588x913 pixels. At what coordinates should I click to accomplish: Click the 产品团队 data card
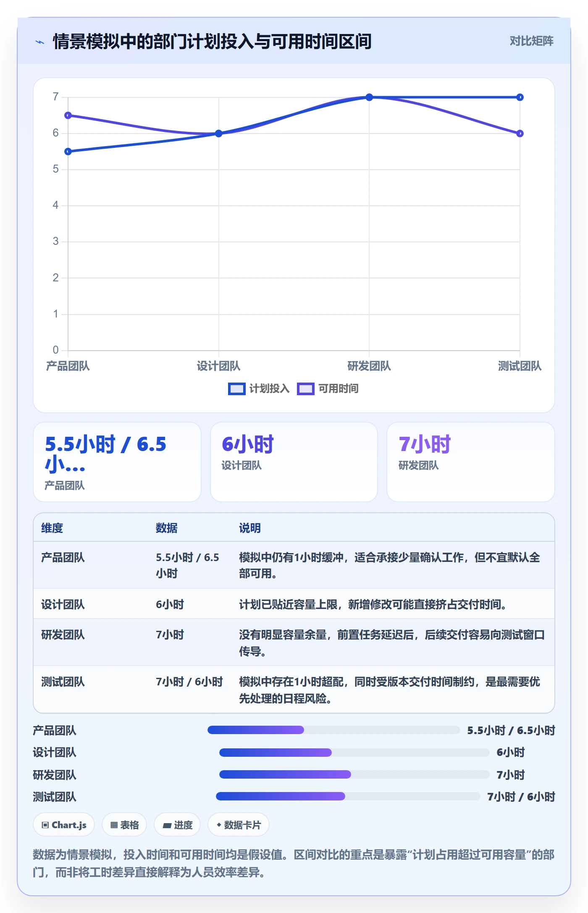(x=117, y=462)
